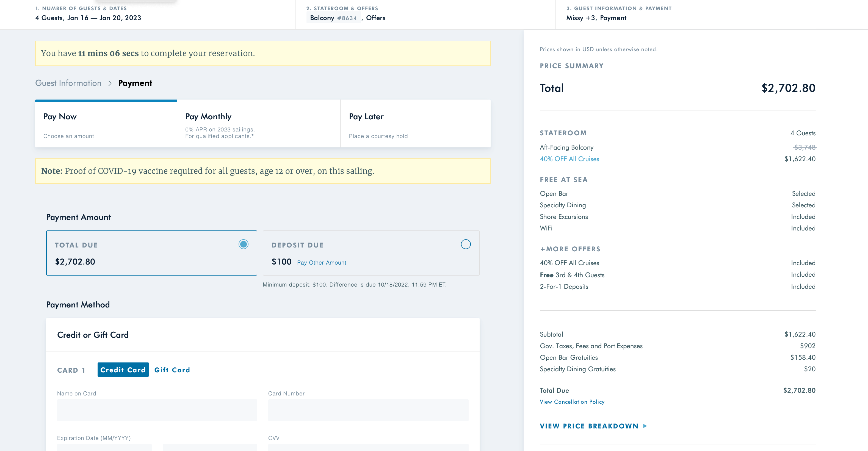Click the Pay Other Amount link
The width and height of the screenshot is (868, 451).
click(x=322, y=263)
